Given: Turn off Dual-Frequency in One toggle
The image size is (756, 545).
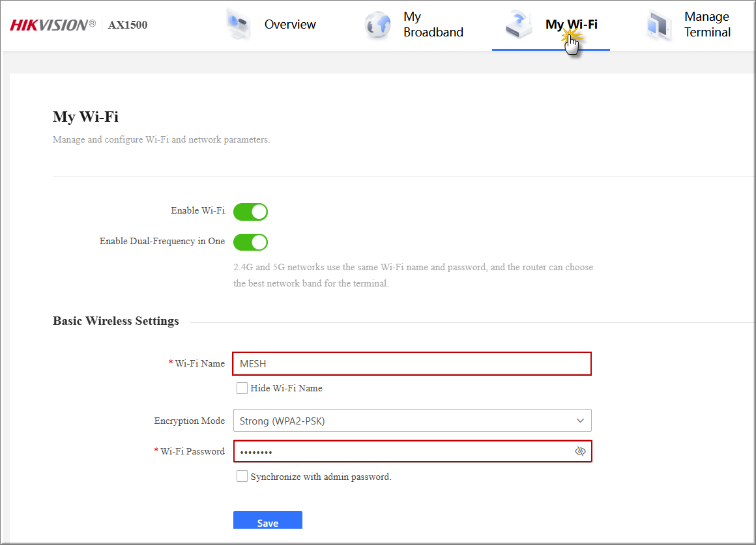Looking at the screenshot, I should point(250,242).
